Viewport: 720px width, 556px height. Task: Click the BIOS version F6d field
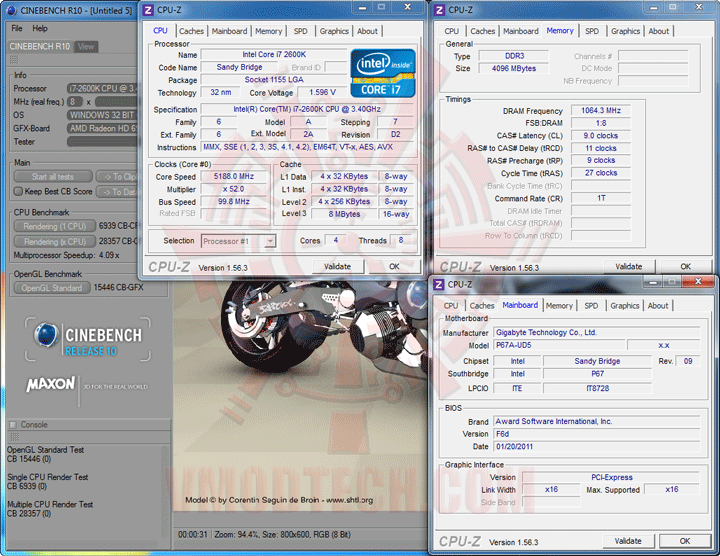[x=596, y=434]
